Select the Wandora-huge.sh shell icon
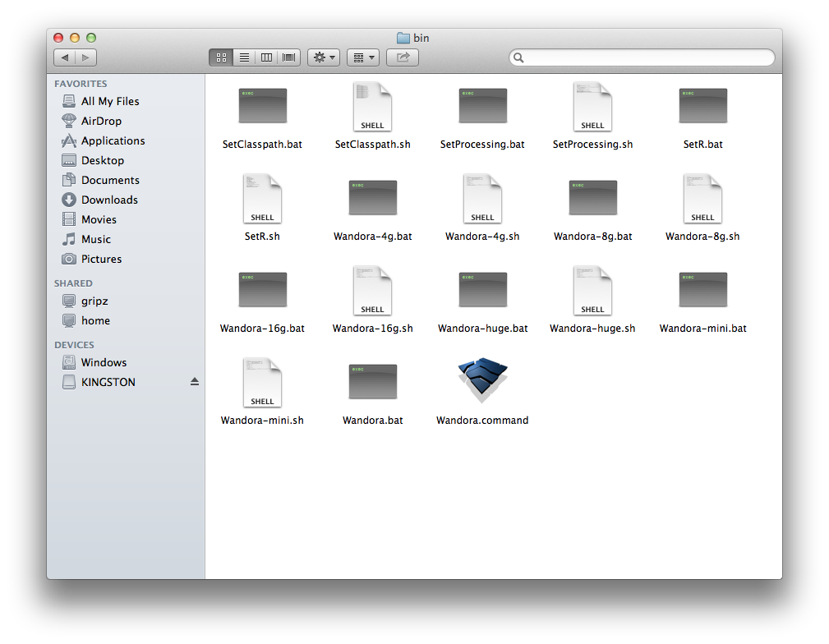Viewport: 829px width, 644px height. click(x=592, y=291)
